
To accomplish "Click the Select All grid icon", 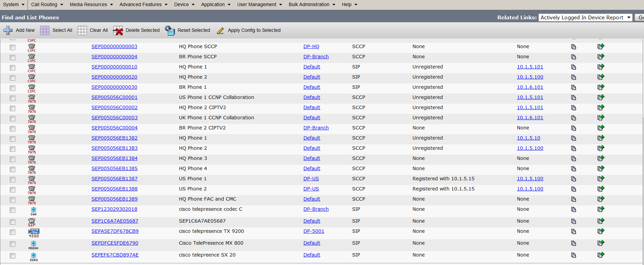I will (x=45, y=30).
